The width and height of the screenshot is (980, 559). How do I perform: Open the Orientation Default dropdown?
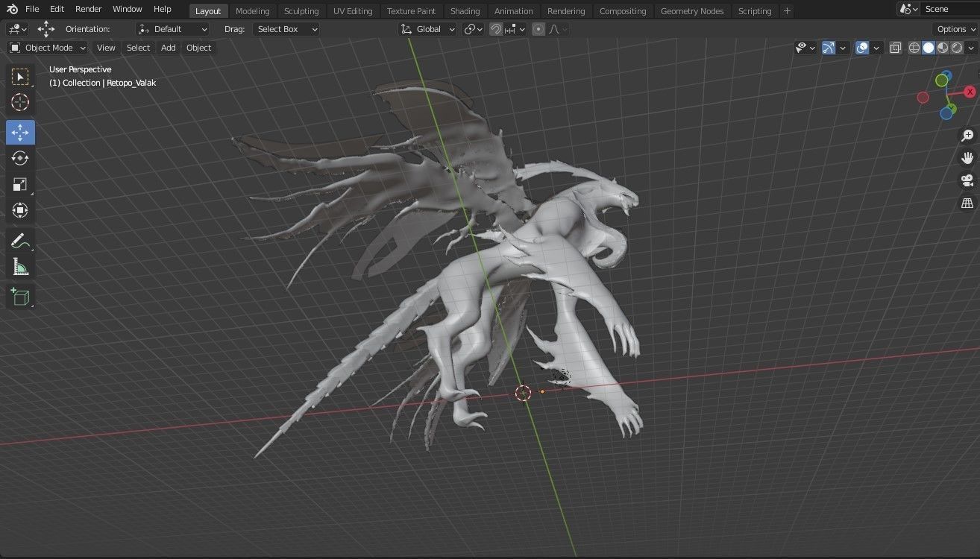tap(172, 29)
